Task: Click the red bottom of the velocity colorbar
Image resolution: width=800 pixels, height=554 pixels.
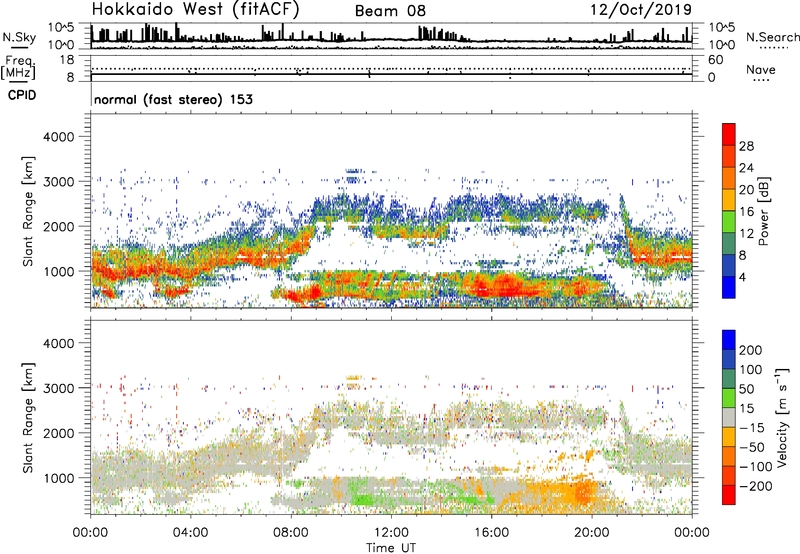Action: (729, 495)
